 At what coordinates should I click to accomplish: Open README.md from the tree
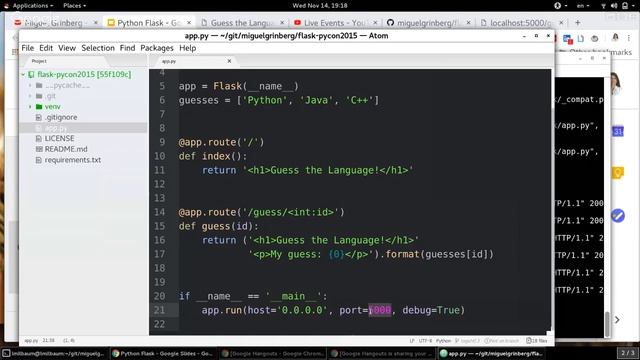[66, 149]
